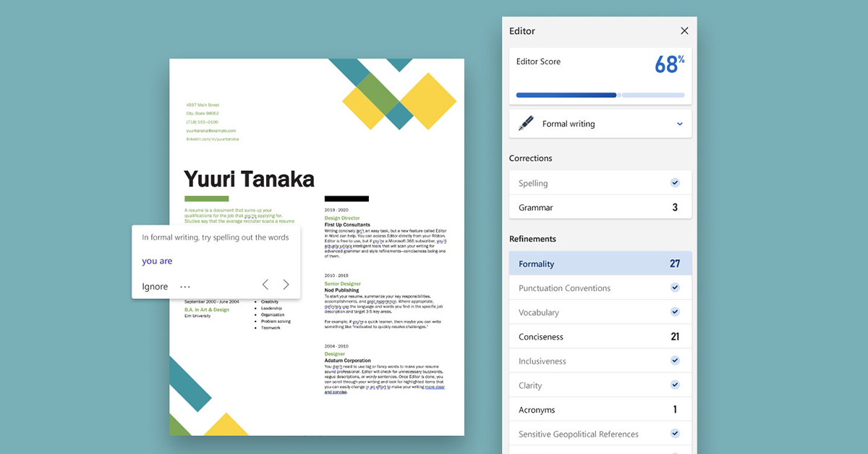Close the Editor pane
The image size is (868, 454).
[684, 31]
